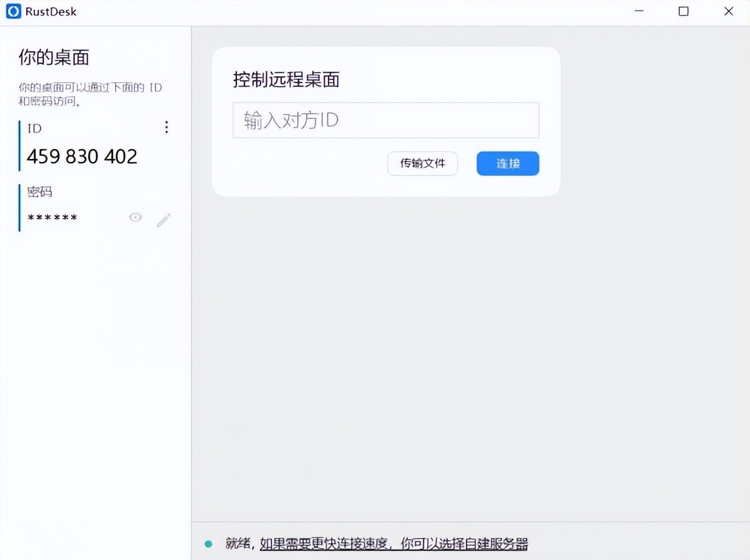Click the 你的桌面 heading

[53, 57]
